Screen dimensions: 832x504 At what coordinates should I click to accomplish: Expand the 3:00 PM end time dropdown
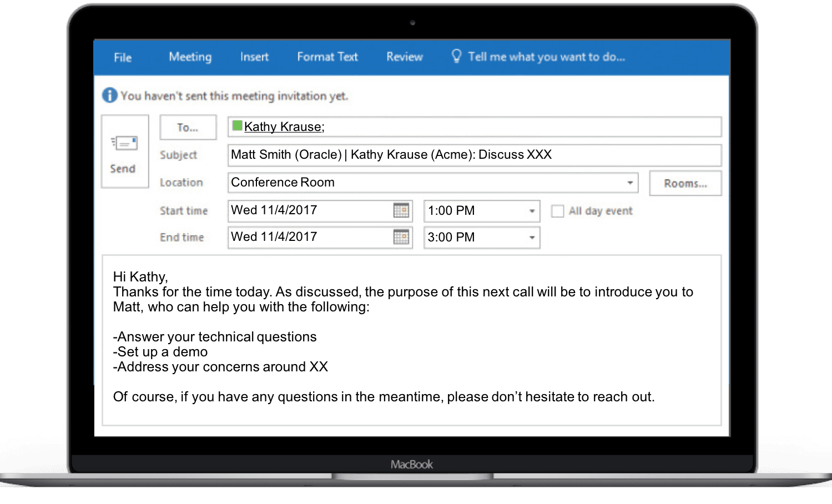click(531, 238)
